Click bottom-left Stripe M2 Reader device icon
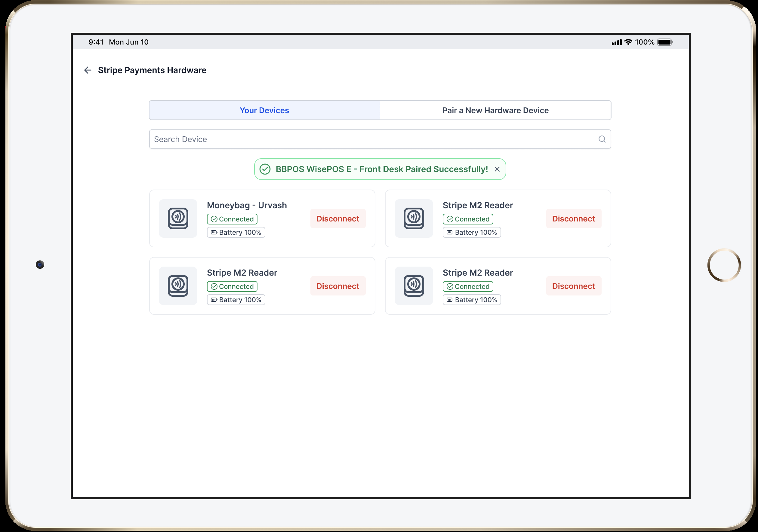Viewport: 758px width, 532px height. [x=178, y=286]
